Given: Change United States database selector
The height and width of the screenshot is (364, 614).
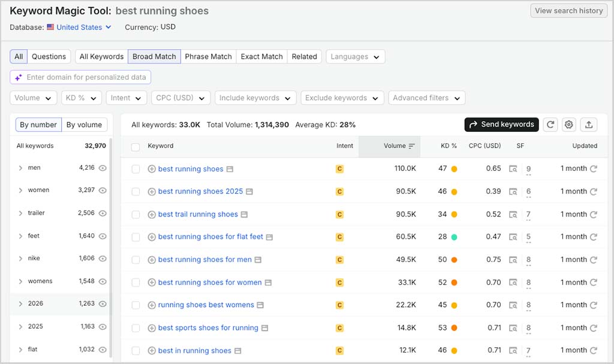Looking at the screenshot, I should 84,27.
